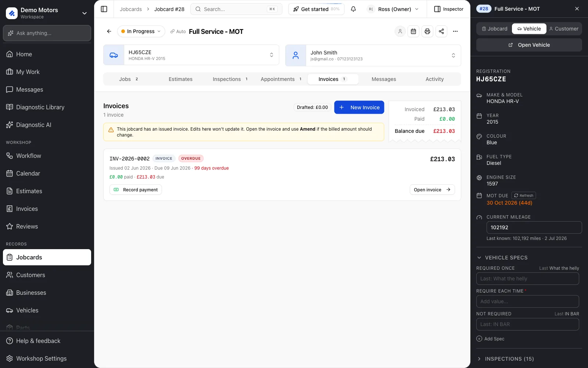This screenshot has width=588, height=368.
Task: Click the blue car icon beside HJ65CZE
Action: pos(114,55)
